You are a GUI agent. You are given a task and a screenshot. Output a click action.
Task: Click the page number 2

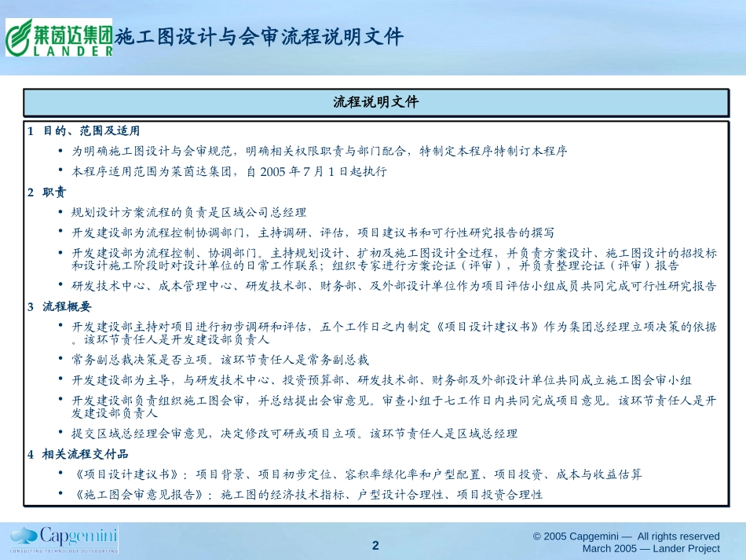375,545
